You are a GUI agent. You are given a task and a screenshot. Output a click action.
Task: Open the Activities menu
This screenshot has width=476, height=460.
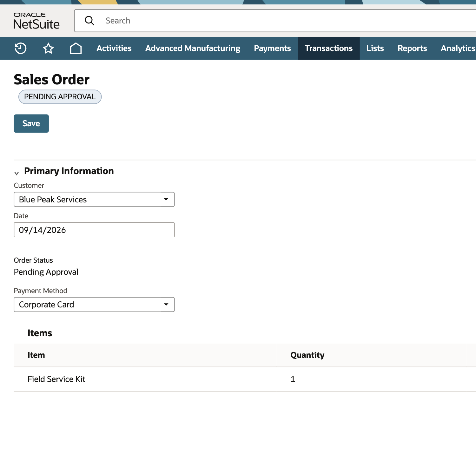[x=114, y=48]
